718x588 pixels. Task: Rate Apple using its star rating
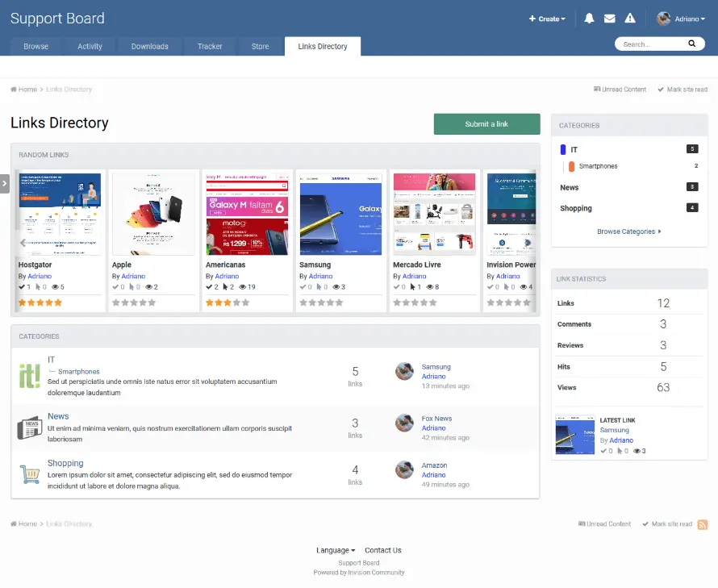(134, 302)
